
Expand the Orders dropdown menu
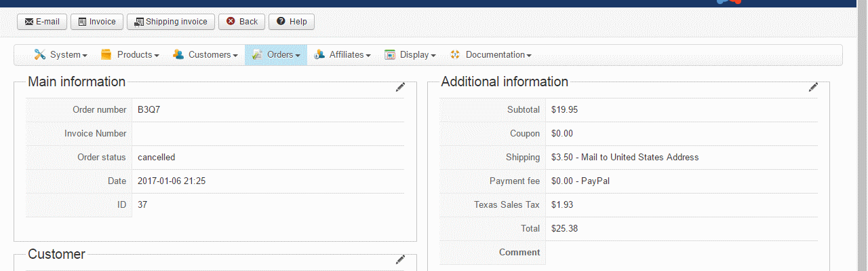[276, 54]
